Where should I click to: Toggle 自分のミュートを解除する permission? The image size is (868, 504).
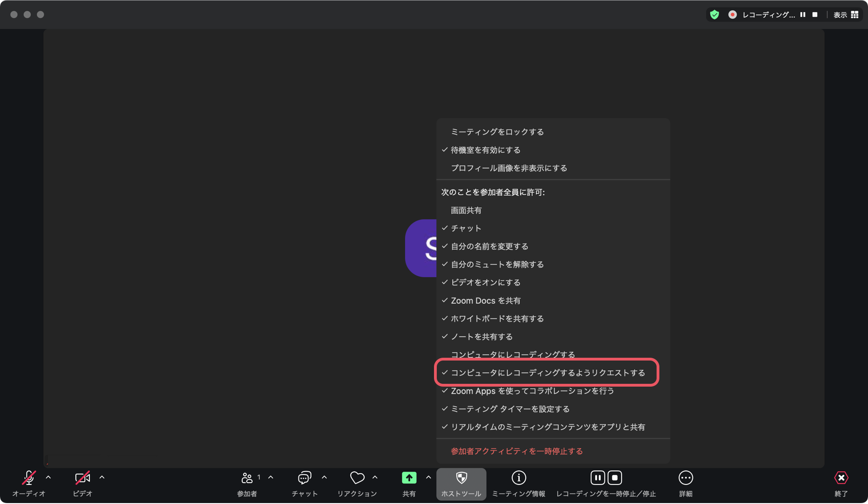[553, 265]
